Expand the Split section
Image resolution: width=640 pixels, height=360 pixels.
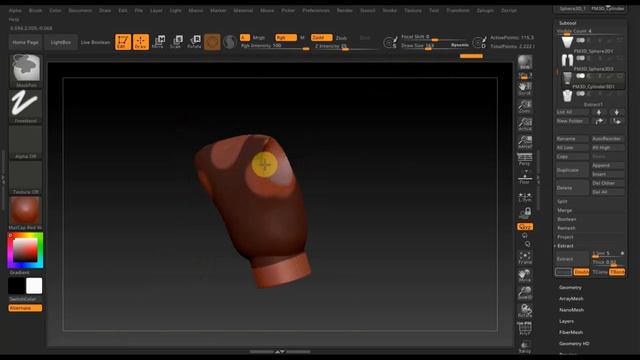[562, 202]
